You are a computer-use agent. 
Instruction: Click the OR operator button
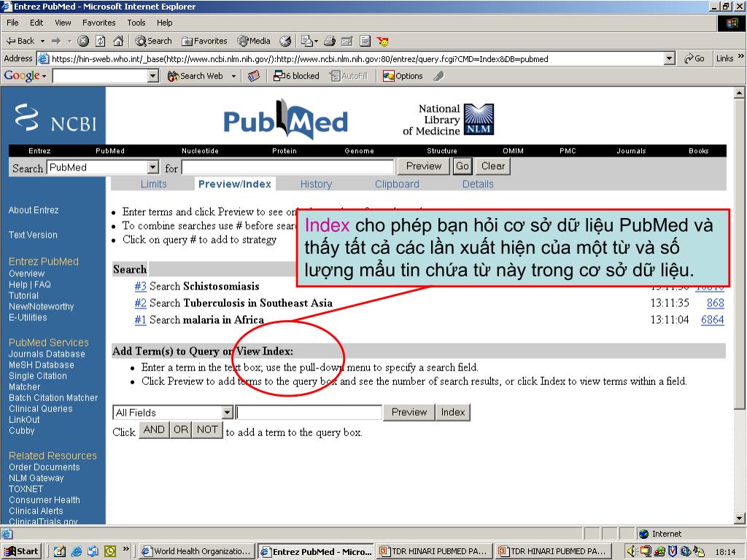click(x=181, y=430)
